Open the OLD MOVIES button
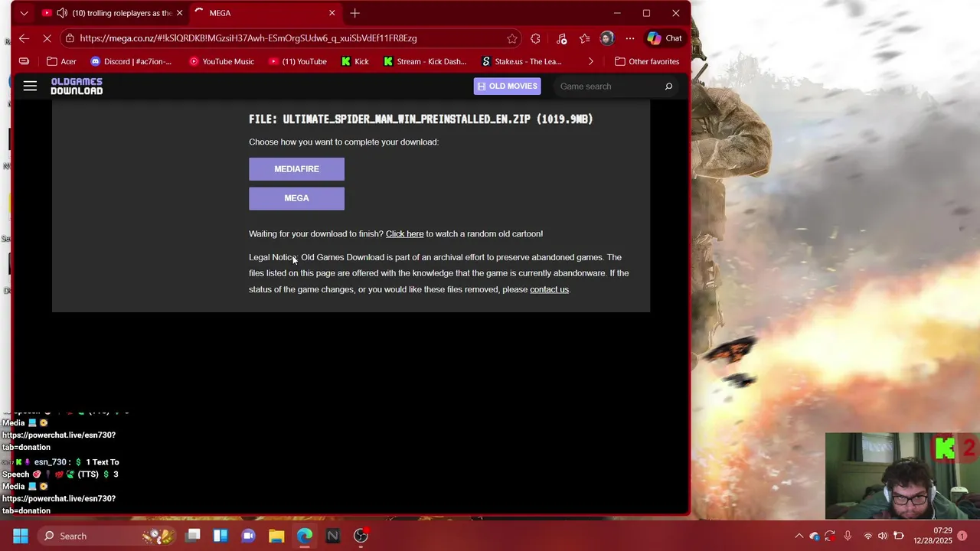Viewport: 980px width, 551px height. point(507,86)
